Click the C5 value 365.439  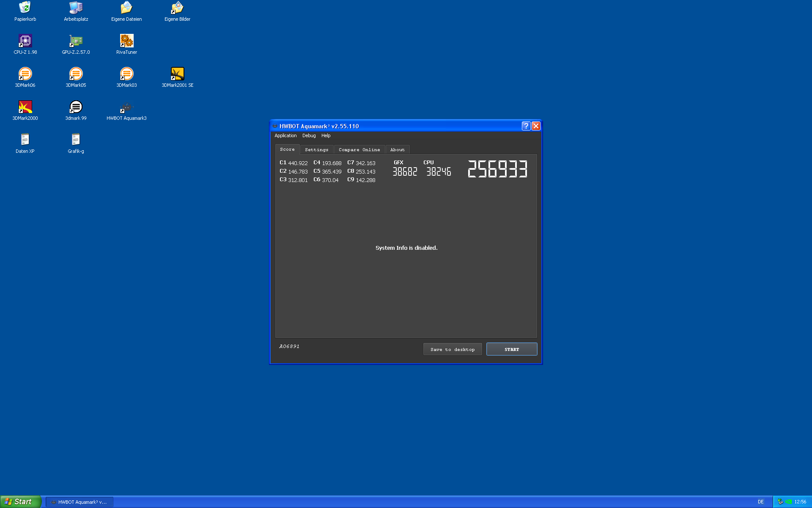point(332,171)
